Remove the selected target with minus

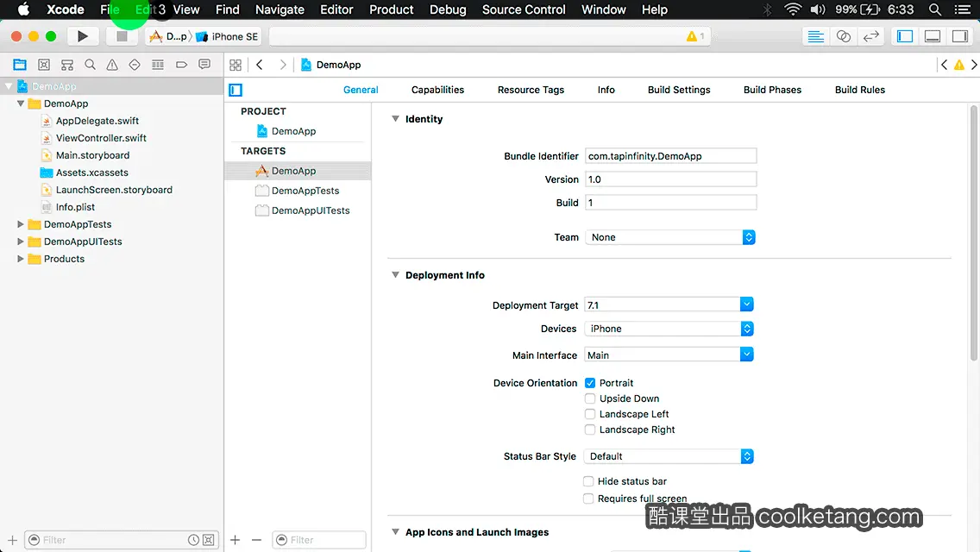tap(256, 540)
